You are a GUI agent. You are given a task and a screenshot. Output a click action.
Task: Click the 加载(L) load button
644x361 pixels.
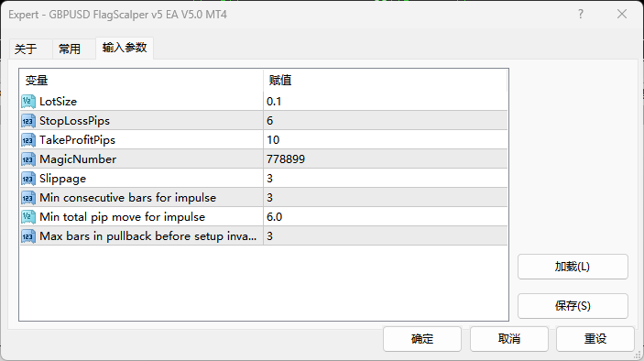(573, 267)
